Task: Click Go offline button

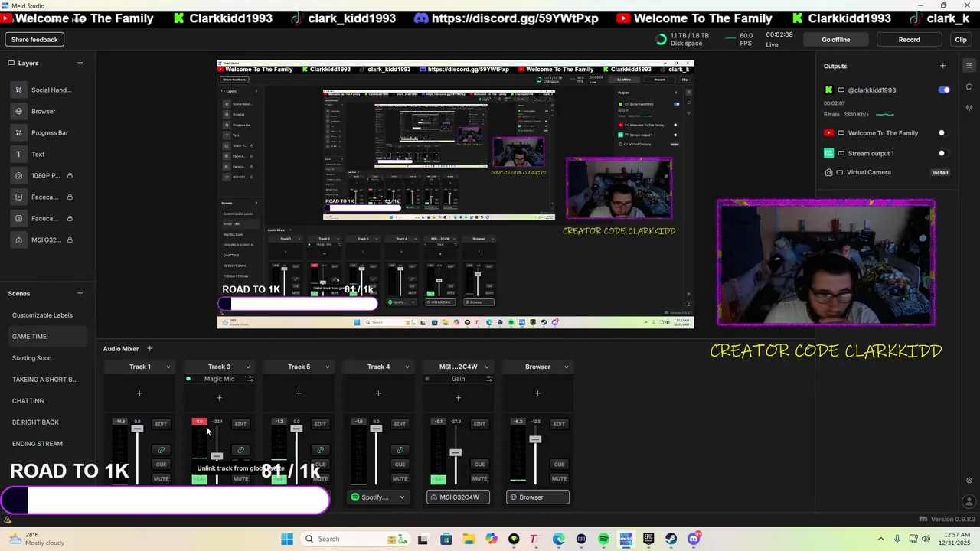Action: point(836,40)
